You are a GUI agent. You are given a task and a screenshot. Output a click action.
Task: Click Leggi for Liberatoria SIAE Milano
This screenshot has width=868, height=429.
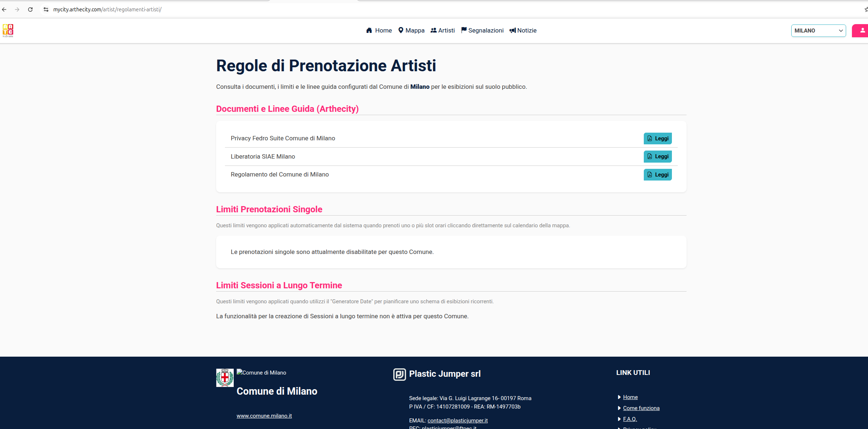coord(658,156)
